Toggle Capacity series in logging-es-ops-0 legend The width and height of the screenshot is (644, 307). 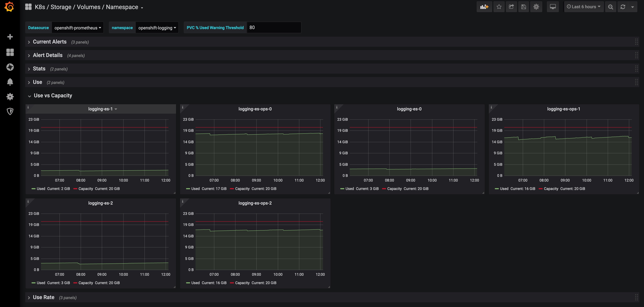coord(242,189)
